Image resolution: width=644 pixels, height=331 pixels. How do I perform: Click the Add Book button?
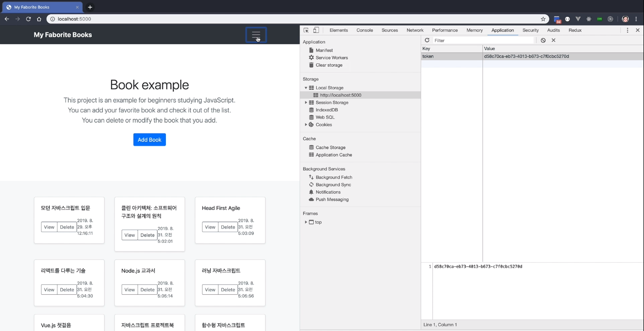pyautogui.click(x=150, y=140)
